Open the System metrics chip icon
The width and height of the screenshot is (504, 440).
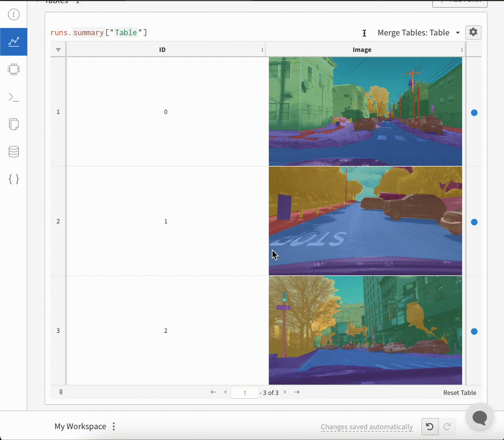coord(14,70)
